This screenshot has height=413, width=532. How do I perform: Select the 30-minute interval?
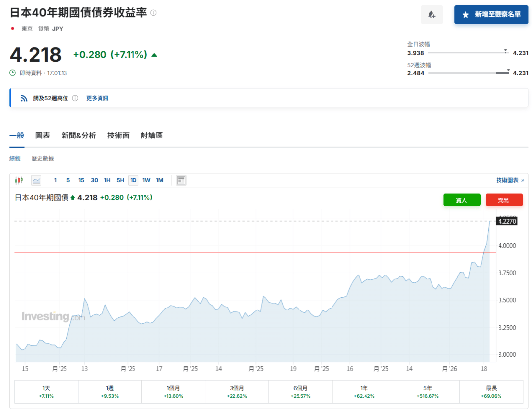click(94, 180)
